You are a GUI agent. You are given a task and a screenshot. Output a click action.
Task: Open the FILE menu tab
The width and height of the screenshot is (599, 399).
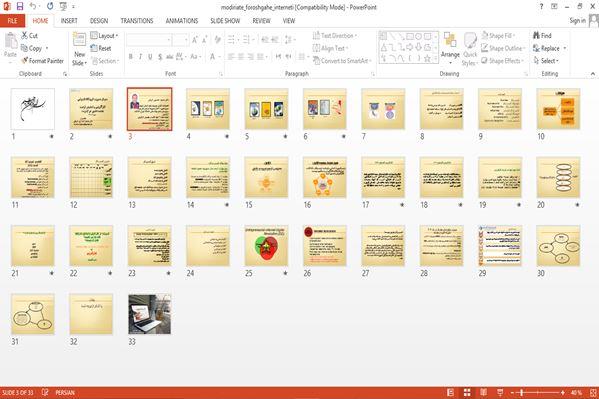(13, 21)
